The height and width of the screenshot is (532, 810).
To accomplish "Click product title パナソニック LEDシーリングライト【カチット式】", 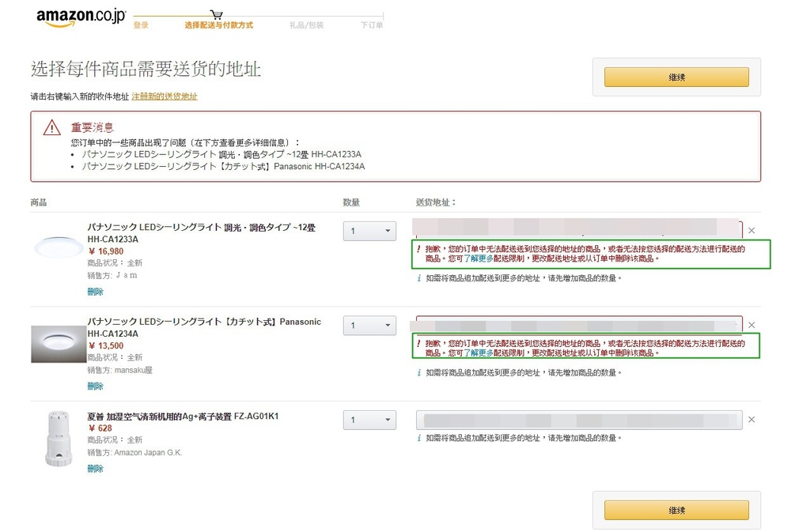I will [x=204, y=328].
